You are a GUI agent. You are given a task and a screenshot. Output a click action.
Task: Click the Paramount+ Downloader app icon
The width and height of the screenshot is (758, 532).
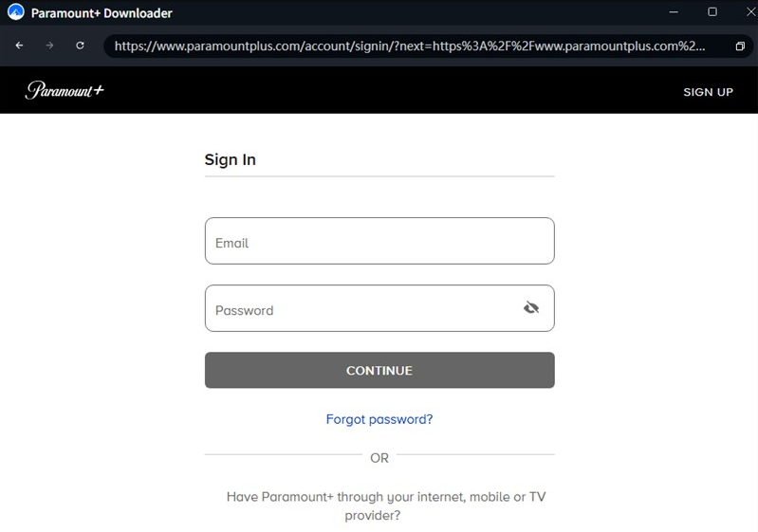(x=15, y=13)
